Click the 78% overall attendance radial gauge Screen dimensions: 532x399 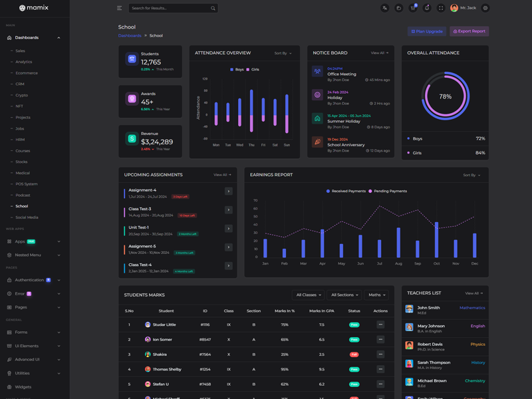[445, 96]
